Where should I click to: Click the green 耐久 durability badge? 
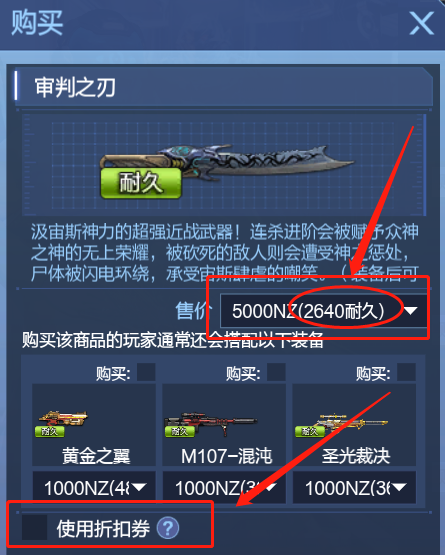(141, 183)
